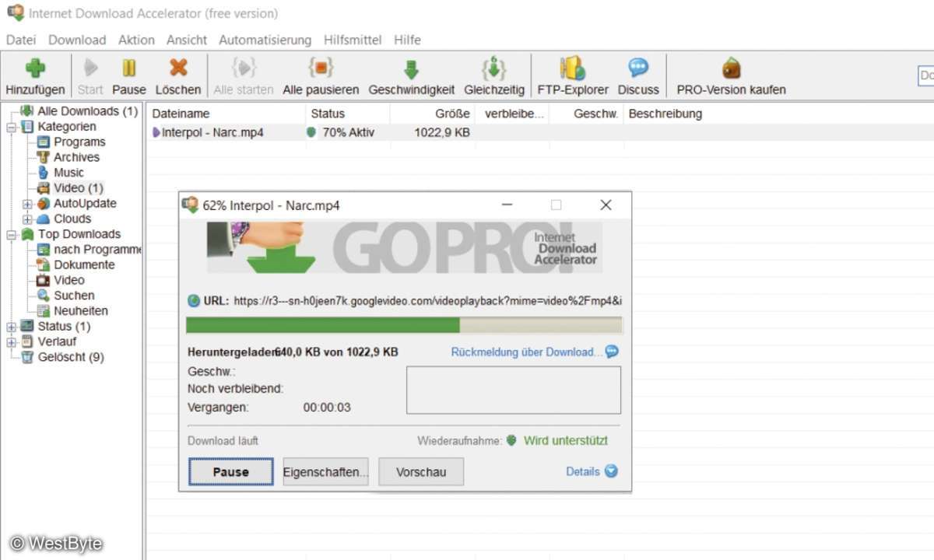Expand the Verlauf tree node

click(11, 342)
